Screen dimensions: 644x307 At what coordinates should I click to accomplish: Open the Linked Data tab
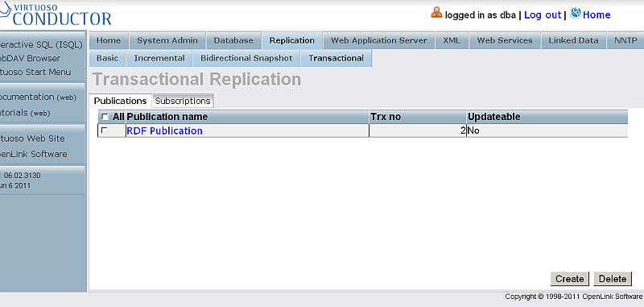tap(573, 40)
